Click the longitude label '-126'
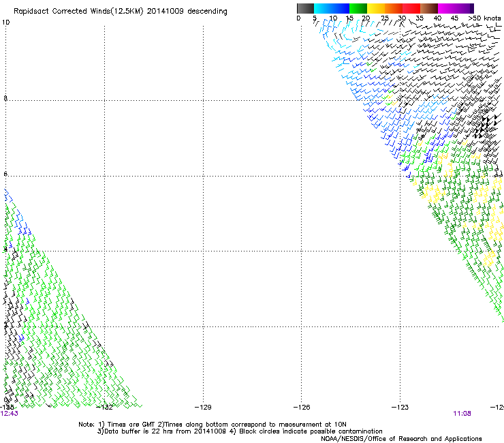504x443 pixels. tap(302, 408)
